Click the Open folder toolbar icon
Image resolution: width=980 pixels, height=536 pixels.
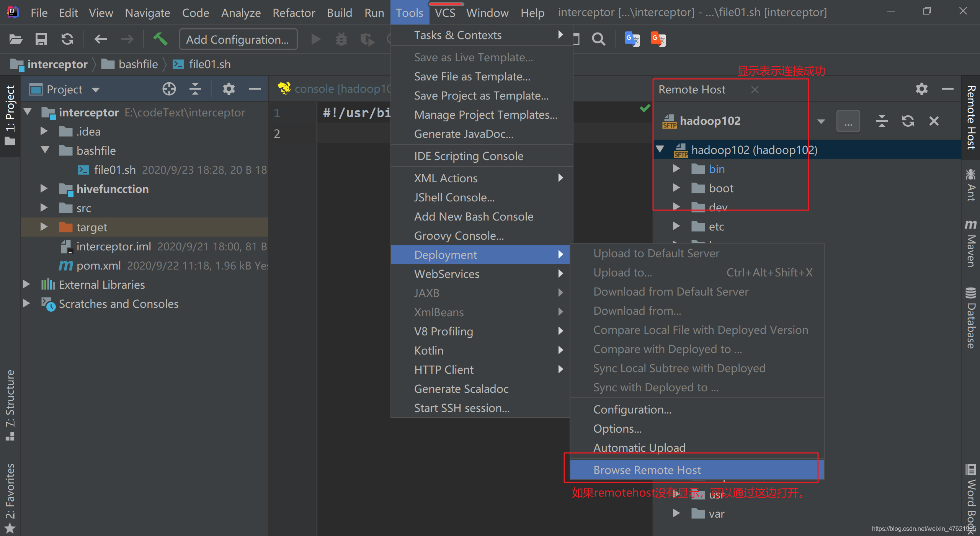(16, 39)
